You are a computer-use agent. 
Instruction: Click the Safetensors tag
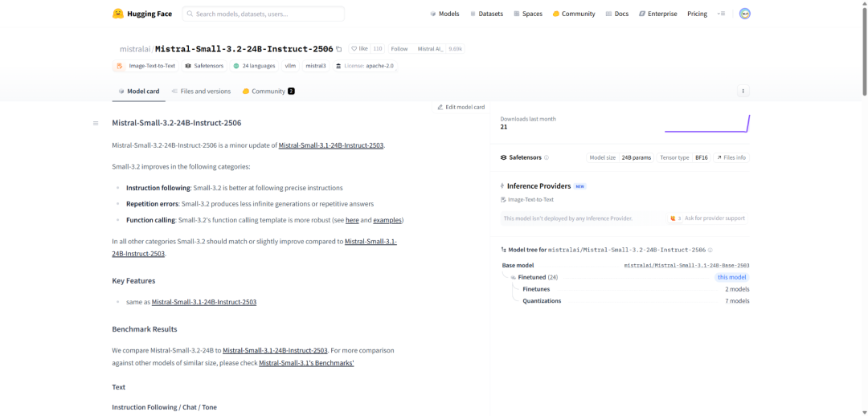[205, 66]
